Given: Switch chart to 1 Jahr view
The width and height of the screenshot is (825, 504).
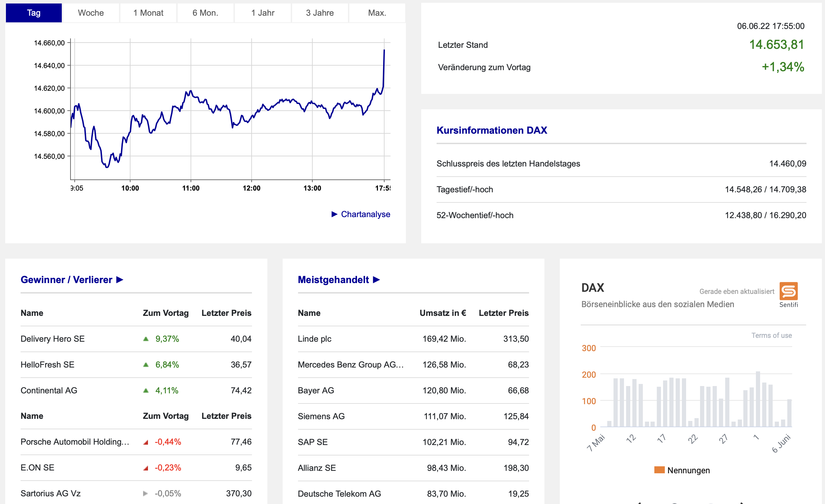Looking at the screenshot, I should (263, 13).
